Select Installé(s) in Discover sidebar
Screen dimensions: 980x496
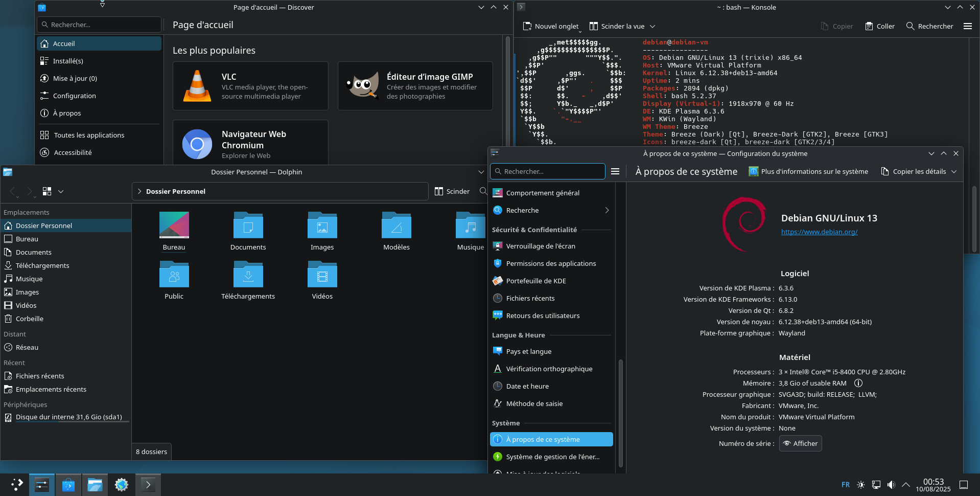tap(68, 61)
